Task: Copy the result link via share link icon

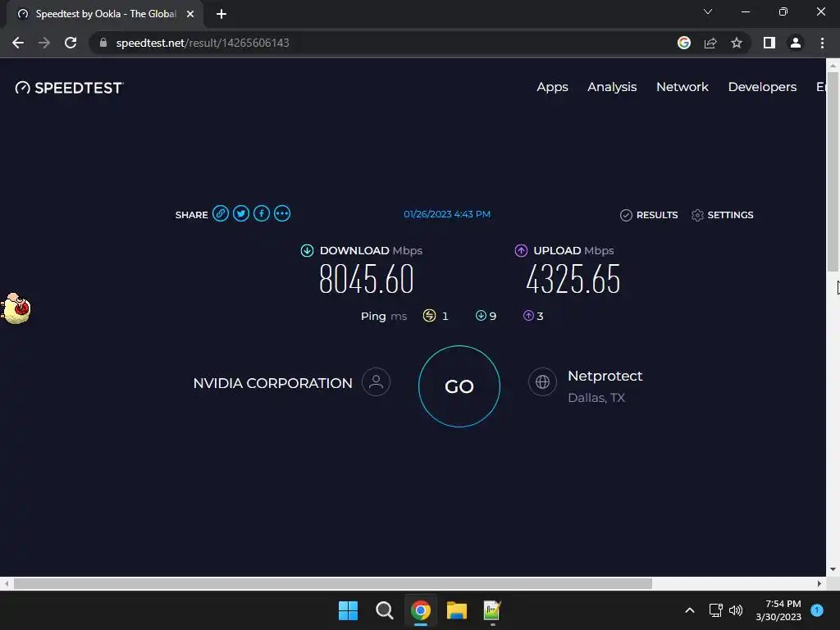Action: [x=220, y=214]
